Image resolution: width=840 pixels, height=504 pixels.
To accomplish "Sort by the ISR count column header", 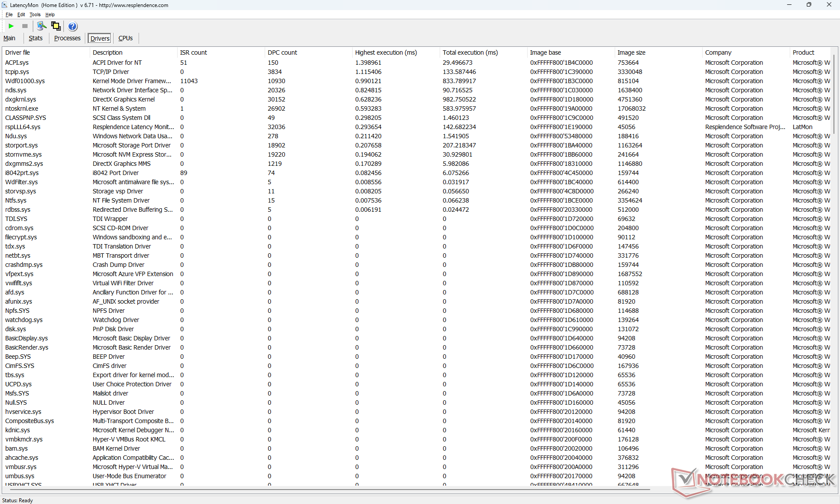I will pos(193,52).
